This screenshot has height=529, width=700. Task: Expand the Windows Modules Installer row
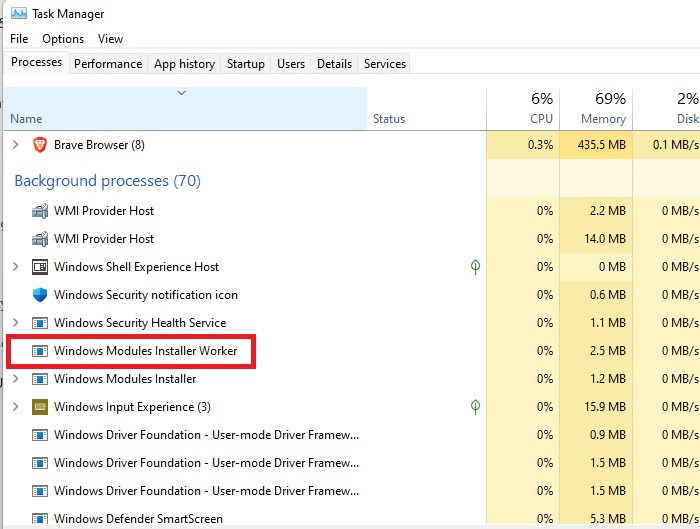point(16,379)
